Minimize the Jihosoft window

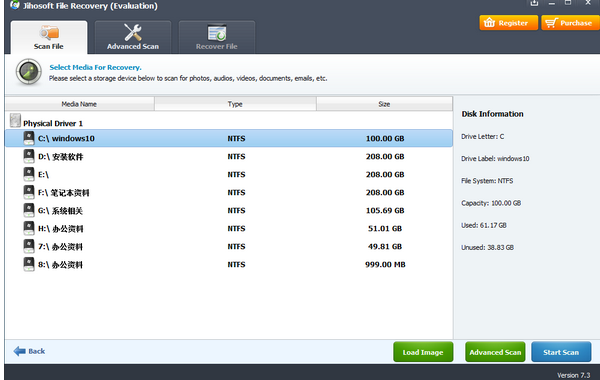tap(551, 3)
